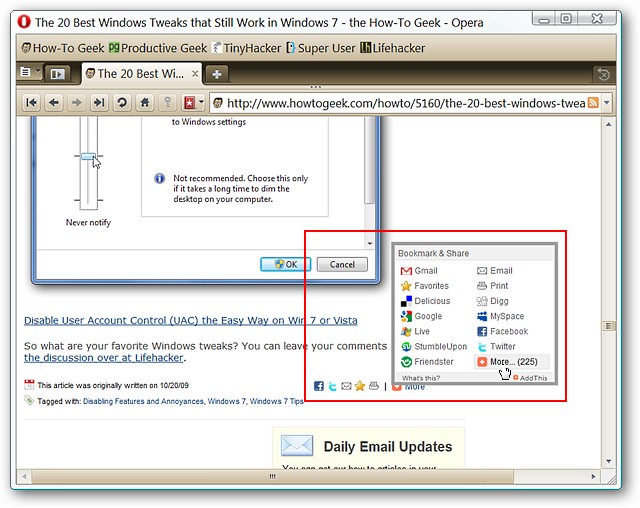Screen dimensions: 640x508
Task: Click the horizontal scrollbar right arrow
Action: point(593,476)
